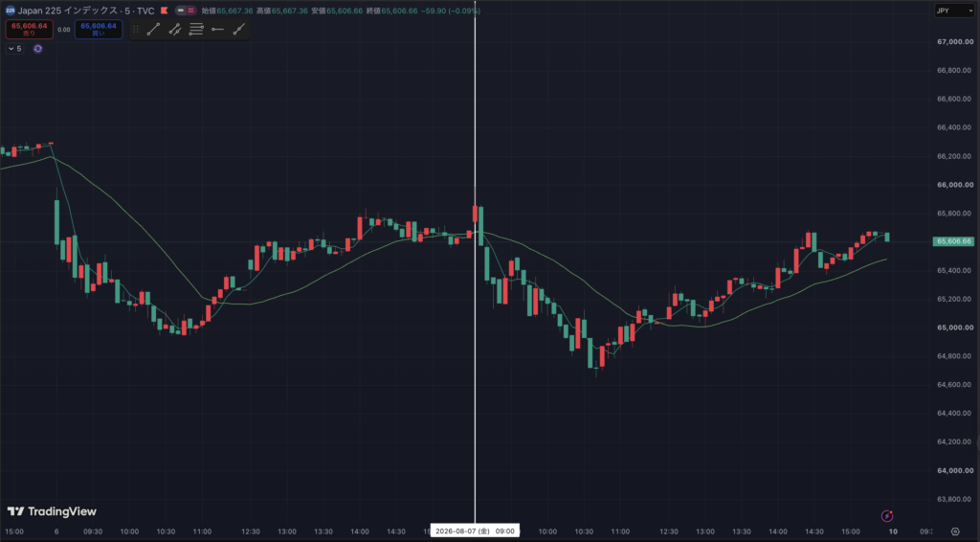Click the Japan 225 symbol title
This screenshot has height=542, width=980.
point(86,11)
